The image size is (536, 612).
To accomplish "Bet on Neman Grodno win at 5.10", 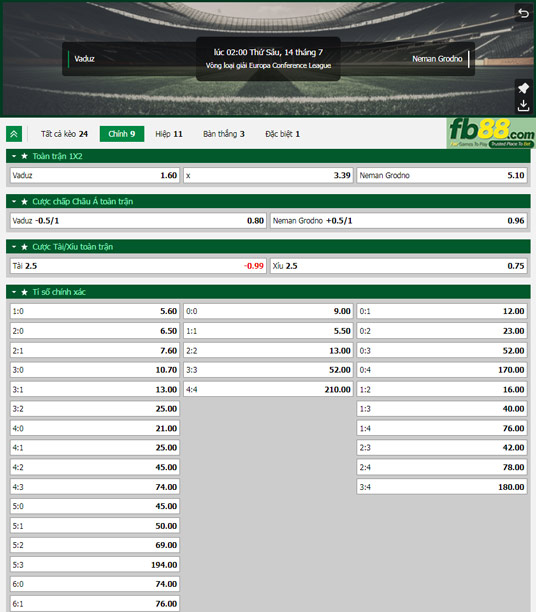I will point(442,175).
